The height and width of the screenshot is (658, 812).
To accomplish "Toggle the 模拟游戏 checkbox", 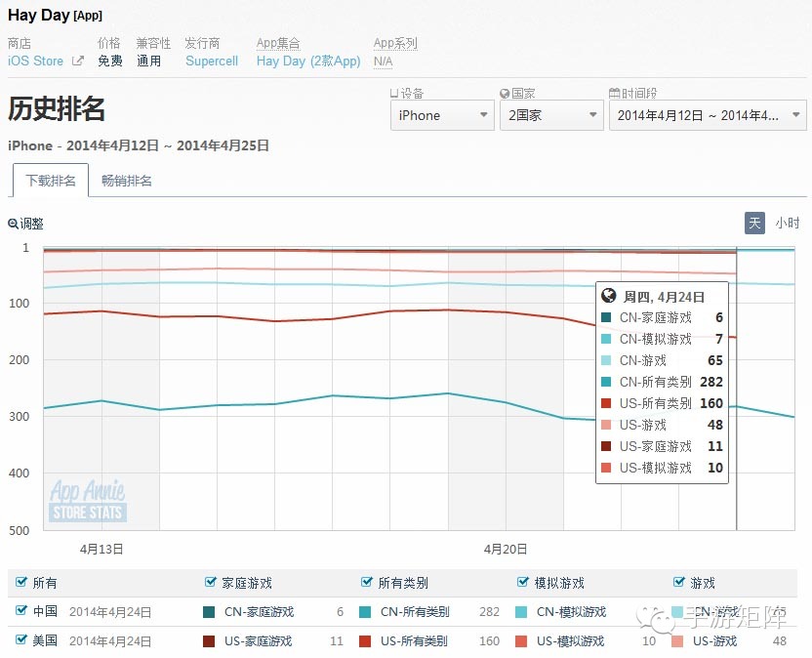I will point(523,582).
